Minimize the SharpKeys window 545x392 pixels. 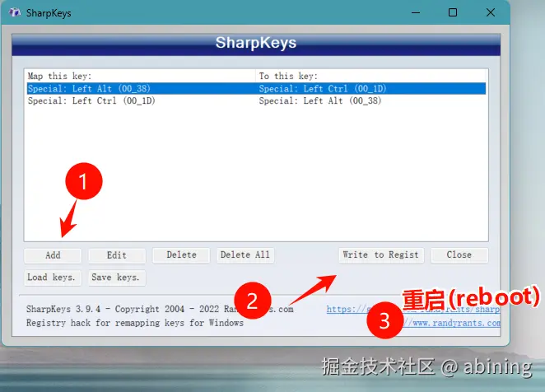coord(416,13)
